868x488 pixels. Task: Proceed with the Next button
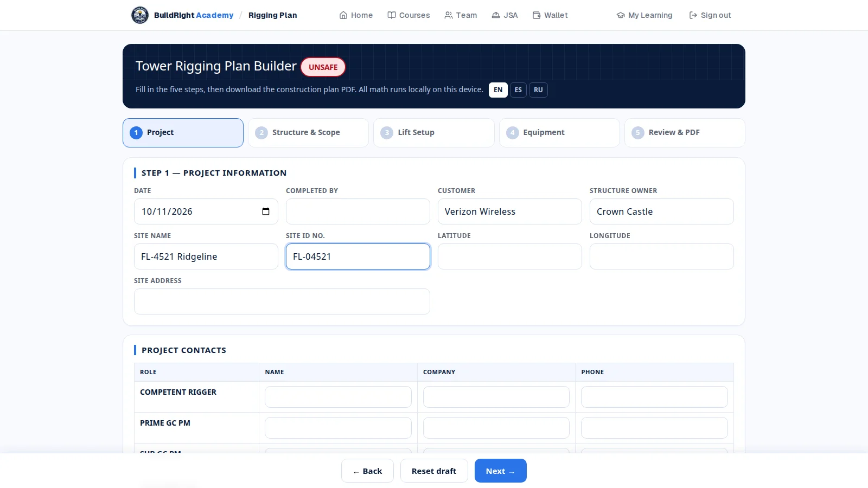tap(501, 471)
